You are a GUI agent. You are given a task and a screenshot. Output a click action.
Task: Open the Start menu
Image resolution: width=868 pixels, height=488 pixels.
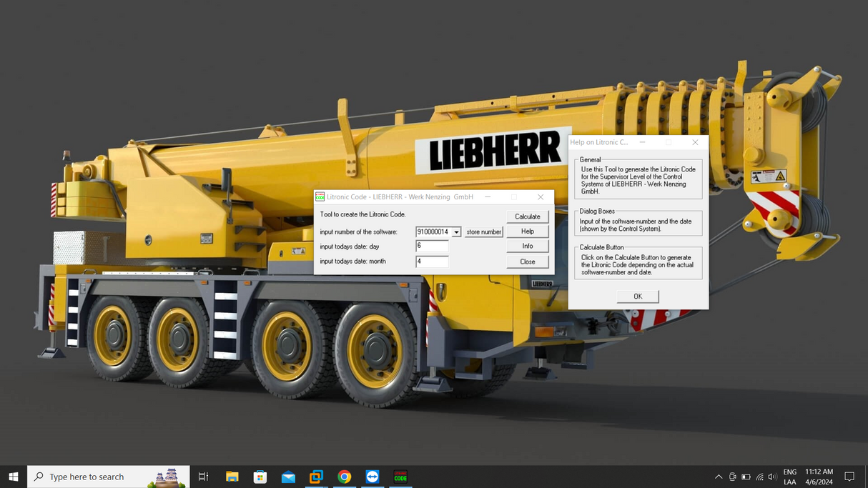(14, 477)
